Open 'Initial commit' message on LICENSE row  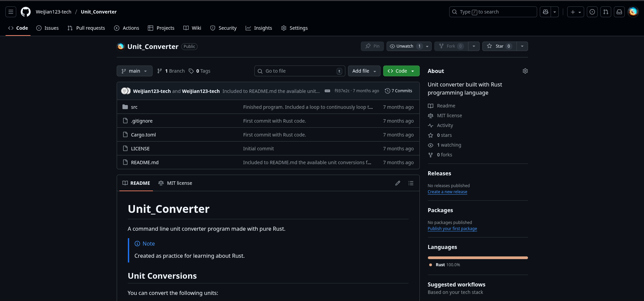coord(258,149)
